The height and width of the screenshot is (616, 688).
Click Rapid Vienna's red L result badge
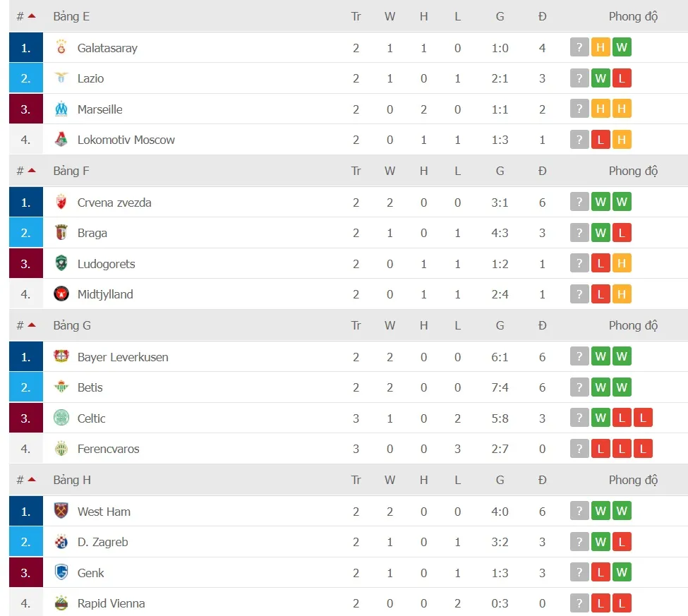[600, 603]
